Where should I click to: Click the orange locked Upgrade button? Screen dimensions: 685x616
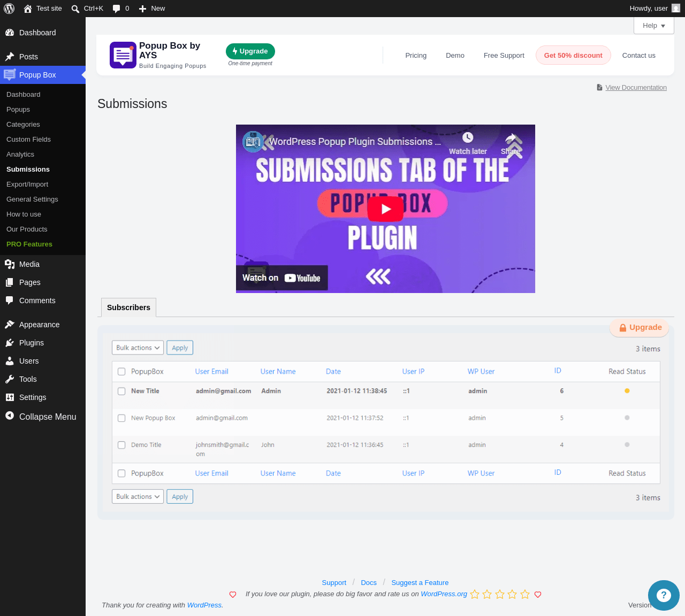(x=640, y=327)
